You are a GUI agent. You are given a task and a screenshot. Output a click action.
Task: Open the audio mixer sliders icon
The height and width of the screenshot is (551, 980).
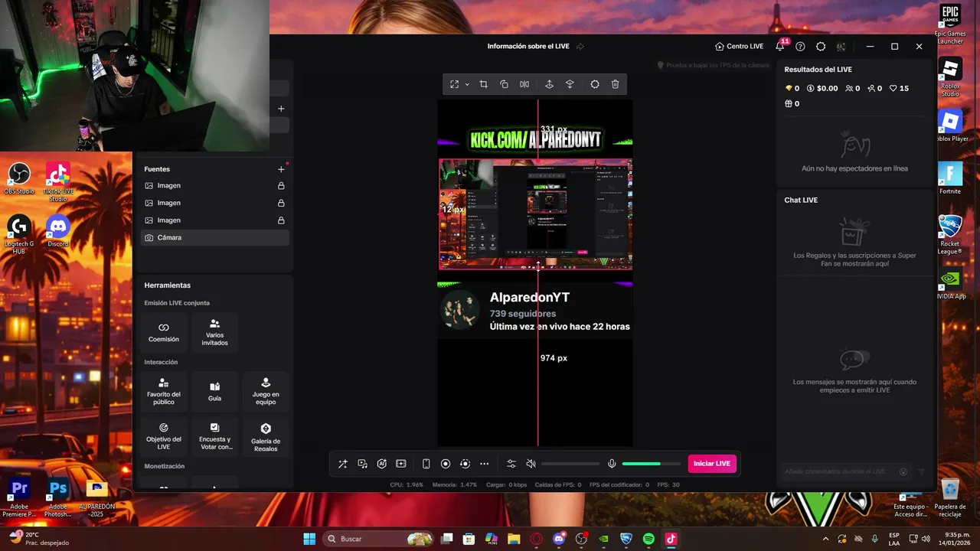[511, 464]
